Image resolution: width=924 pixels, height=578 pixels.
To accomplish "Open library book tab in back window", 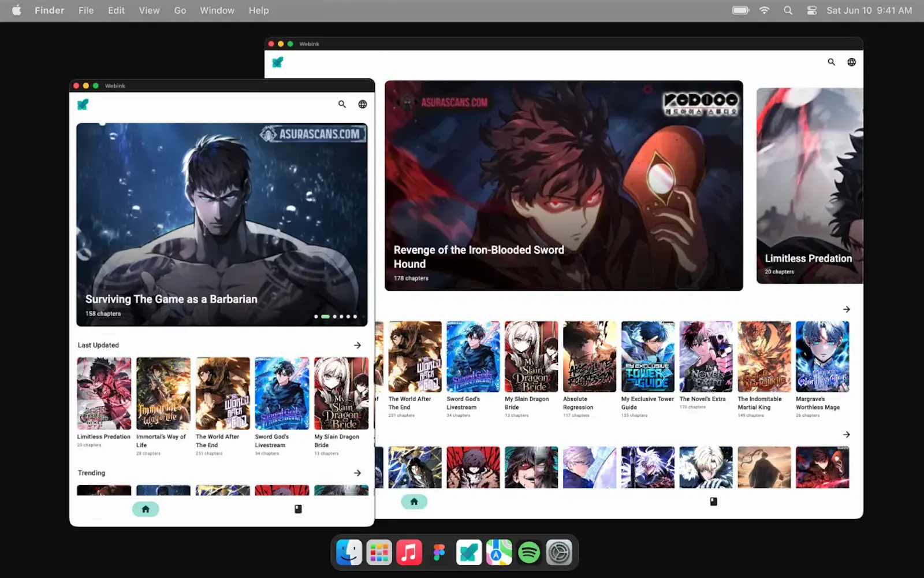I will click(714, 502).
